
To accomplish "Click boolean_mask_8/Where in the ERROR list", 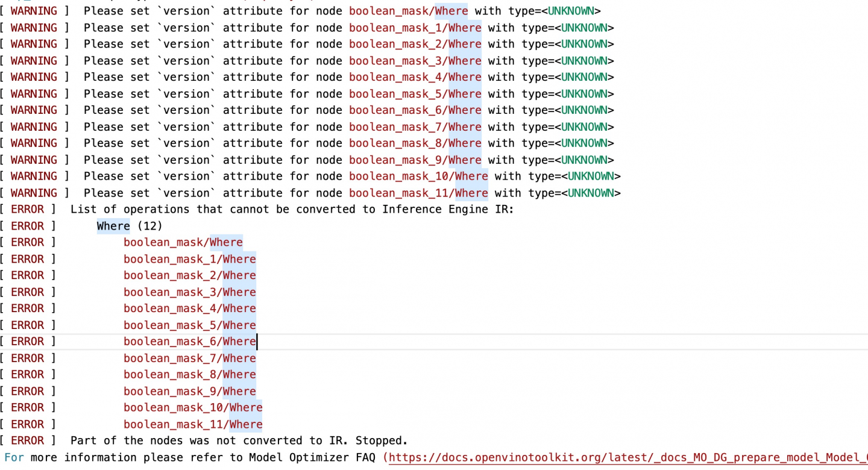I will click(x=189, y=374).
